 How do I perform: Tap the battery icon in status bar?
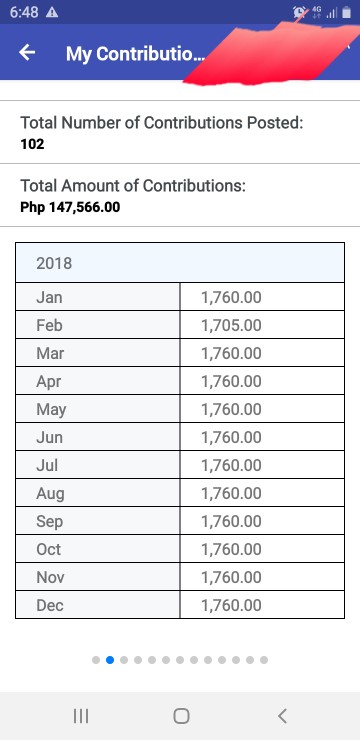click(x=346, y=13)
